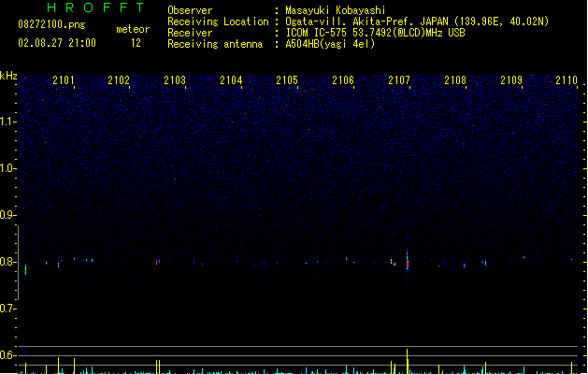This screenshot has height=374, width=588.
Task: Click the kHz axis unit label
Action: point(8,76)
